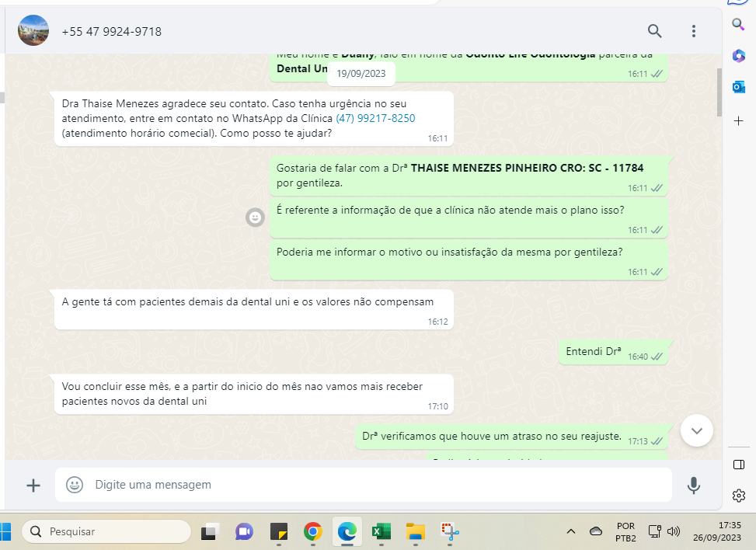
Task: Focus the Digite uma mensagem field
Action: click(363, 485)
